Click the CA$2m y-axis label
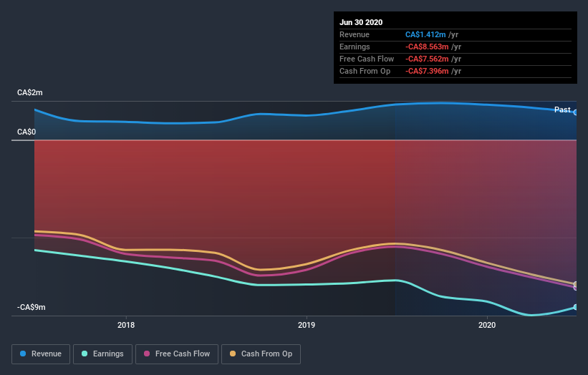Screen dimensions: 588x375 [x=30, y=92]
